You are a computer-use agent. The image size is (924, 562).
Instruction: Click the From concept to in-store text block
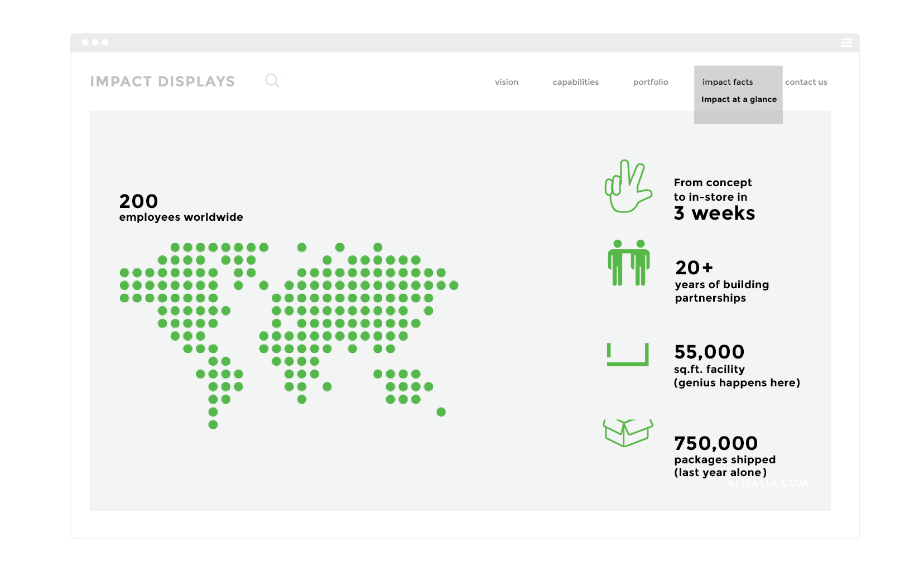coord(715,197)
